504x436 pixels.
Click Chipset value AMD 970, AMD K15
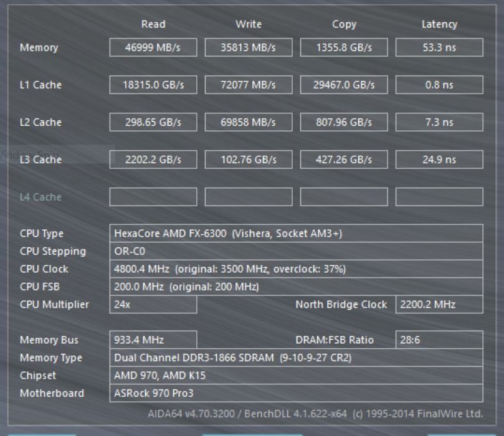(x=296, y=375)
